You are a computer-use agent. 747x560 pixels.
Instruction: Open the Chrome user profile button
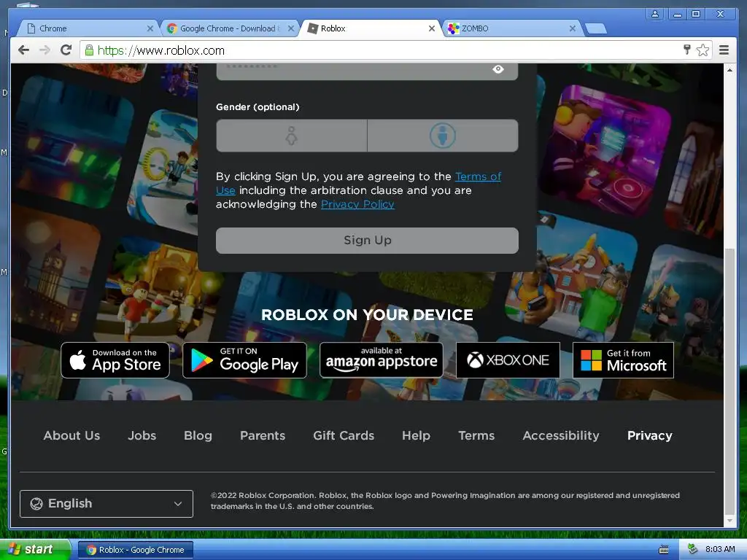coord(655,14)
